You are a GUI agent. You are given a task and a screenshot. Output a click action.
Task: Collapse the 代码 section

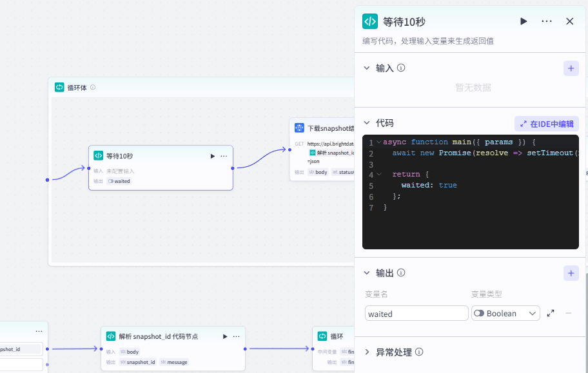coord(367,123)
